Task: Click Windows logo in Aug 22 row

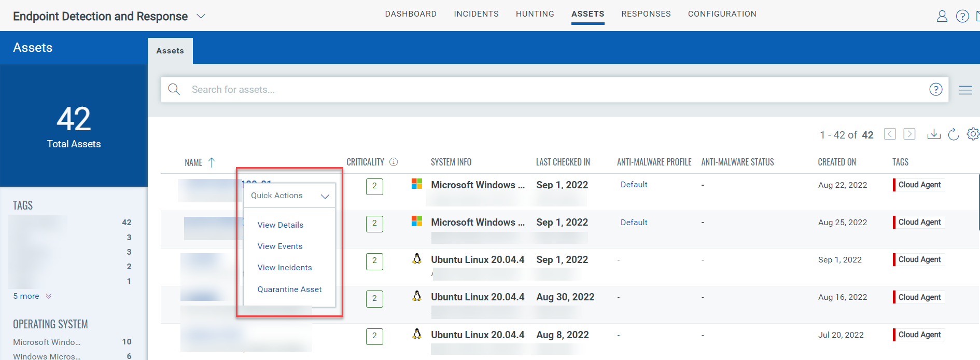Action: (x=417, y=184)
